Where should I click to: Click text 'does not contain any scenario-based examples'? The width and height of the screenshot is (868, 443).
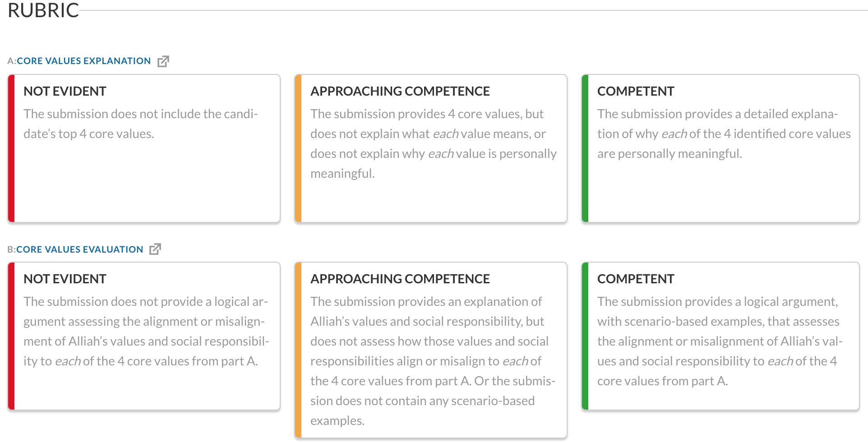point(423,411)
